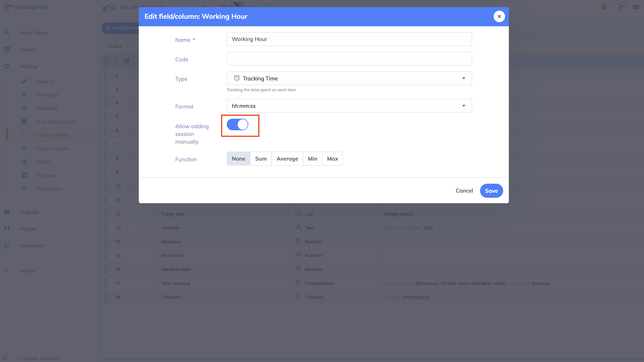Collapse the Setting section
644x362 pixels.
point(28,66)
